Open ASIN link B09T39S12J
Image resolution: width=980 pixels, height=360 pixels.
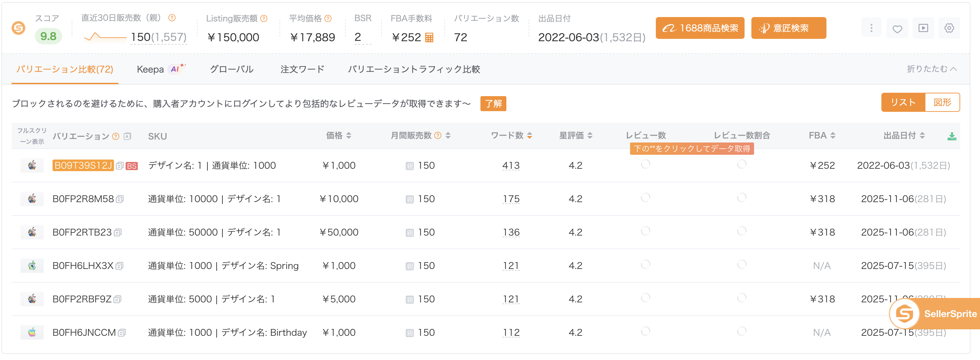[x=83, y=165]
